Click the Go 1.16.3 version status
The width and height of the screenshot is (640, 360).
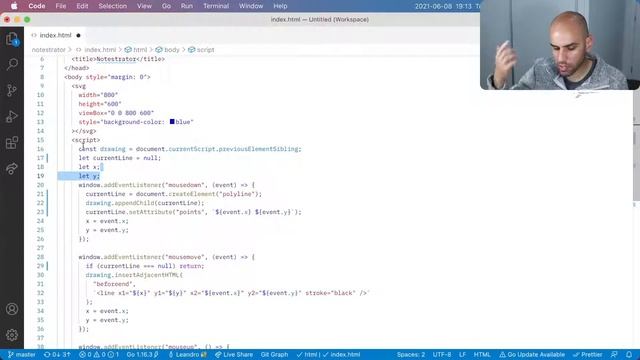click(x=142, y=355)
